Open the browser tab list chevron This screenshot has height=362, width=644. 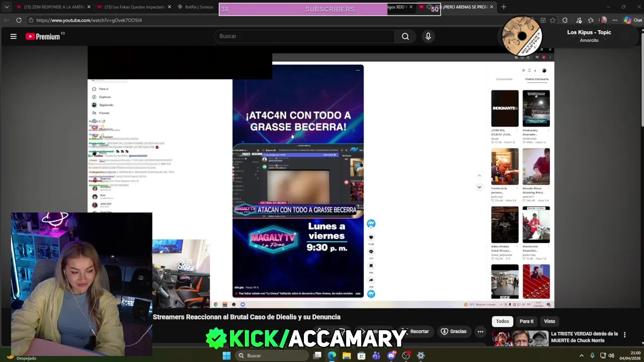point(6,7)
